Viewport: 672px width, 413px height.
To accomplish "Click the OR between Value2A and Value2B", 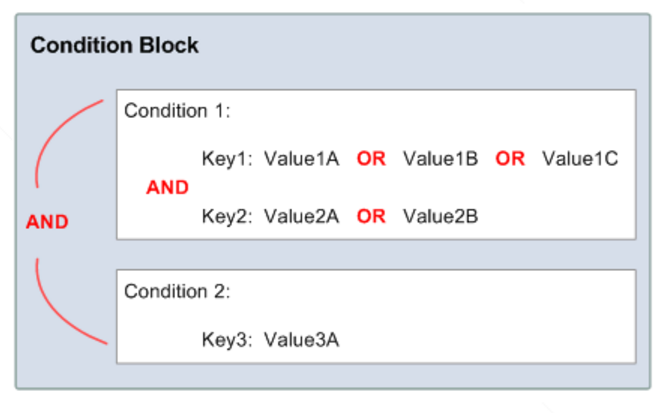I will [371, 216].
